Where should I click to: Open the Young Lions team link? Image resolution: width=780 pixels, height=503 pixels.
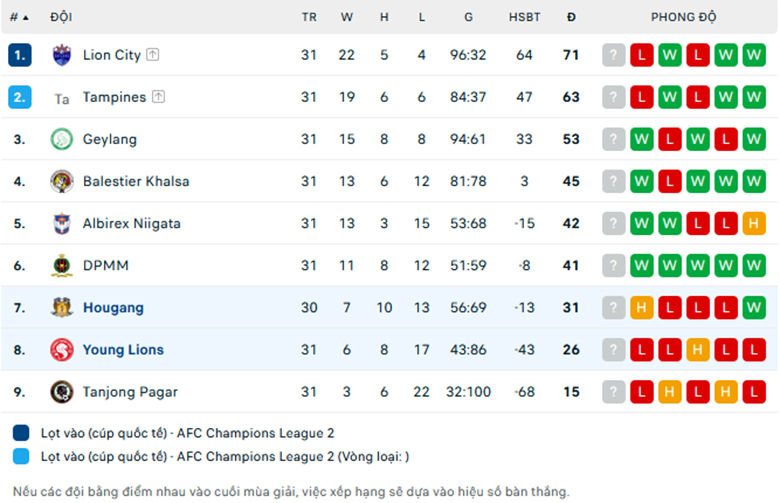coord(123,350)
